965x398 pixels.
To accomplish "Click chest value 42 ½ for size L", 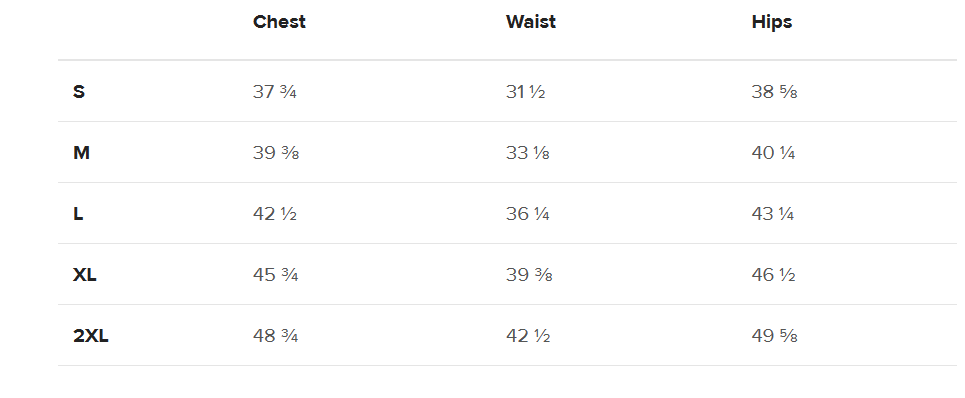I will point(274,214).
